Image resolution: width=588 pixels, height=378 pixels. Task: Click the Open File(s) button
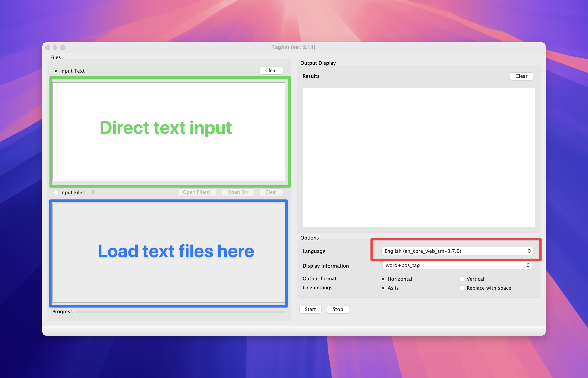[x=196, y=192]
